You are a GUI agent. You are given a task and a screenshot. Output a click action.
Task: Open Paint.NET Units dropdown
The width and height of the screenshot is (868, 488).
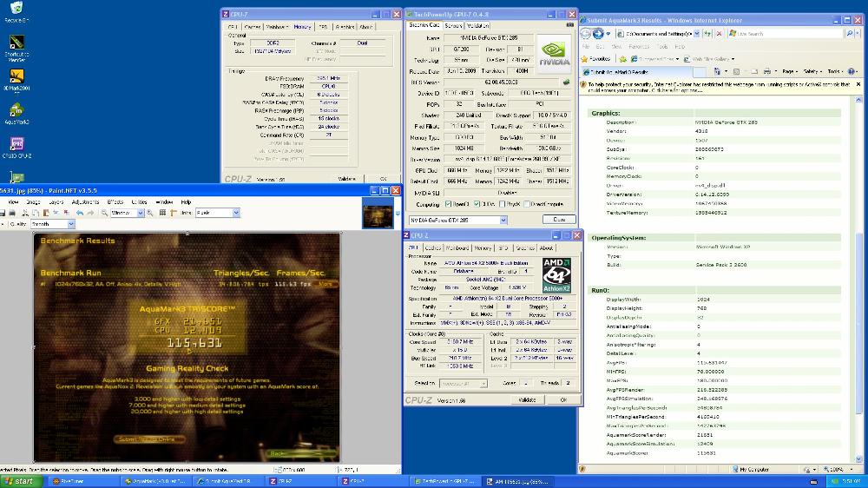(236, 214)
